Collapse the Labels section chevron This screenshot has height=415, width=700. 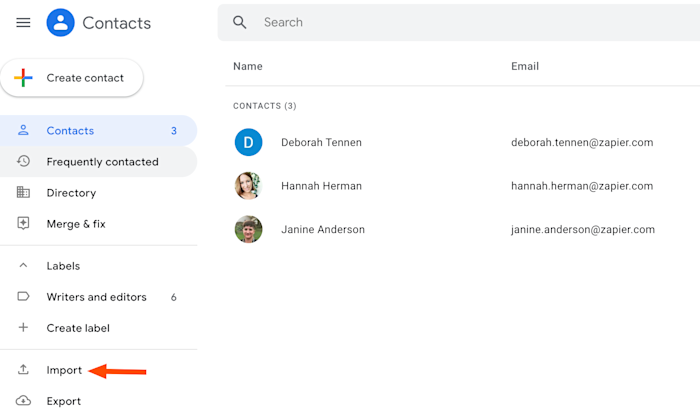(24, 266)
